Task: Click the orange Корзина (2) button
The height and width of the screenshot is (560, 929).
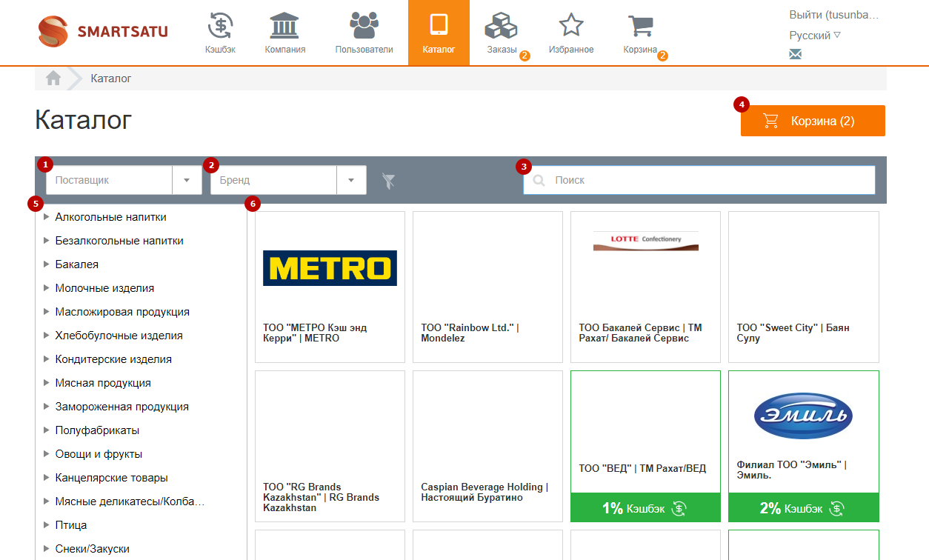Action: 813,121
